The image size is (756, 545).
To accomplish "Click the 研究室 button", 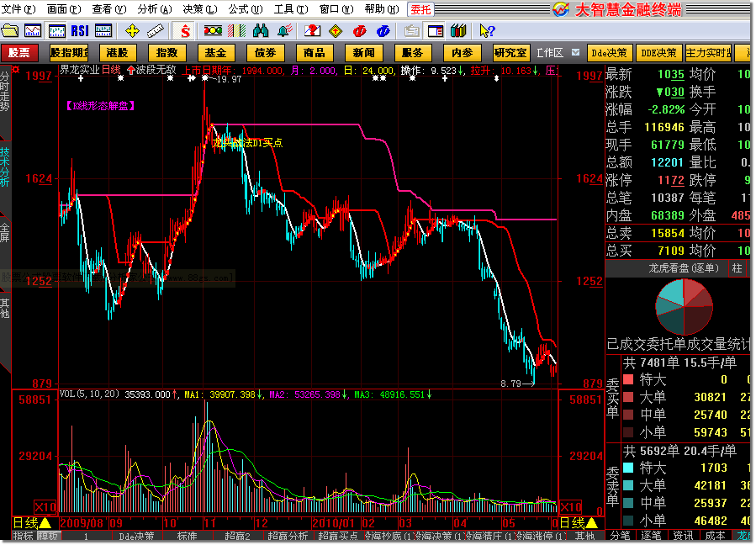I will click(511, 53).
